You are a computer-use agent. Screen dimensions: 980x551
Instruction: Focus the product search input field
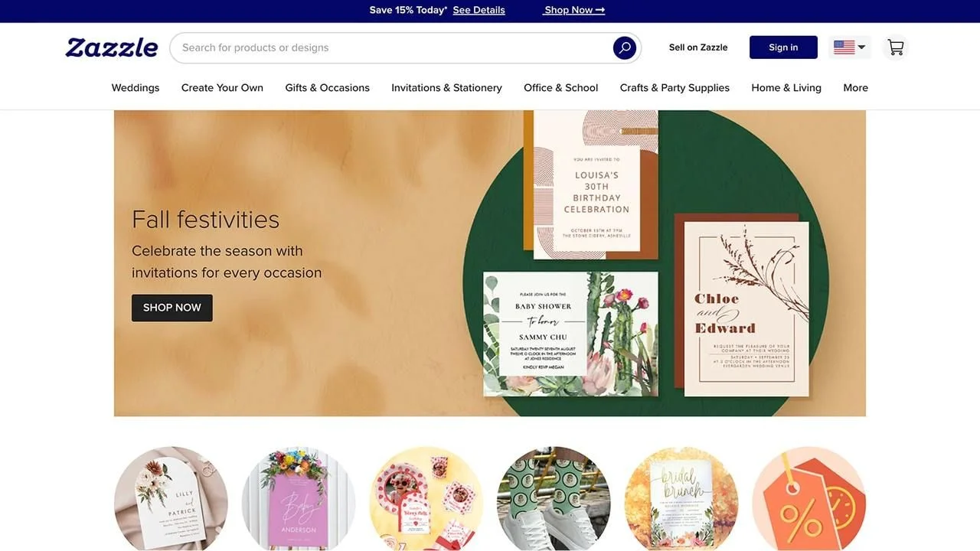tap(390, 47)
